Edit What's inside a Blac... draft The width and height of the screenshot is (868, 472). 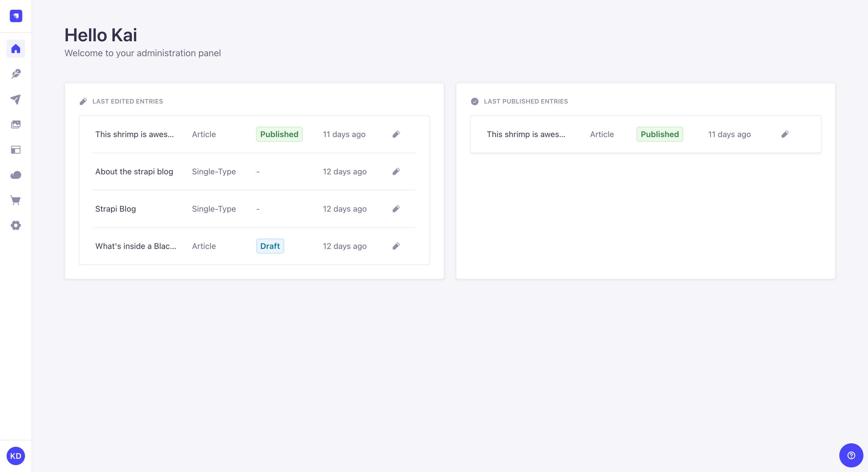pyautogui.click(x=396, y=246)
